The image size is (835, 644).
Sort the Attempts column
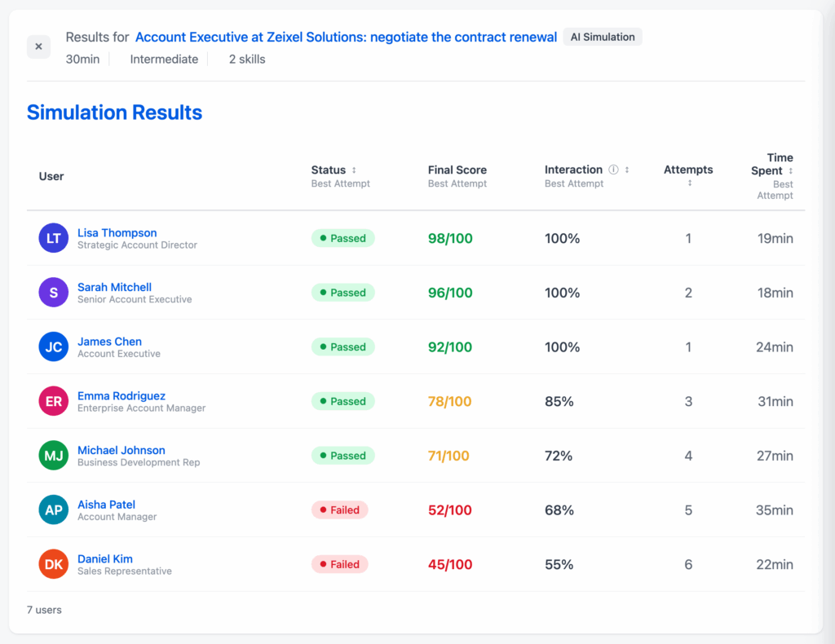(x=689, y=183)
